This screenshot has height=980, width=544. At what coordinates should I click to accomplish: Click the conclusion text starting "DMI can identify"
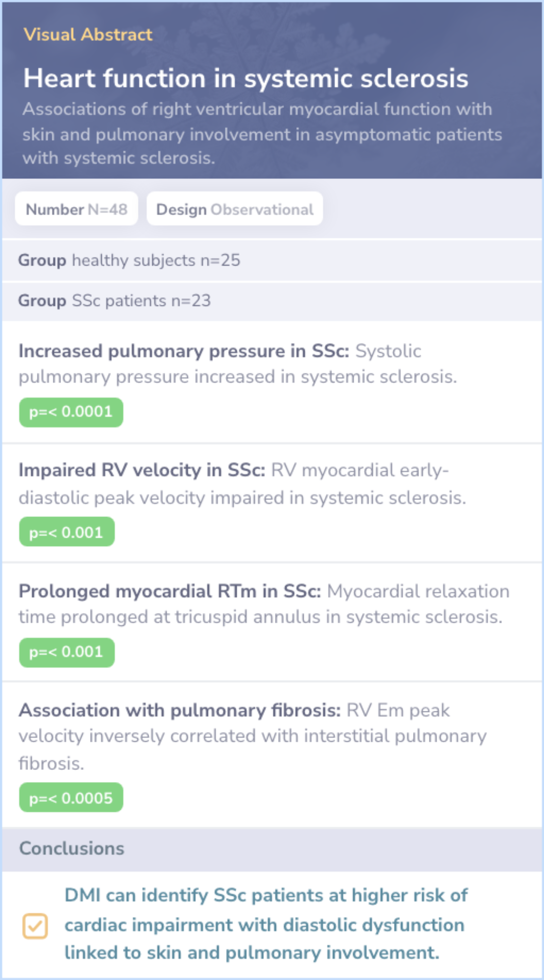click(266, 924)
